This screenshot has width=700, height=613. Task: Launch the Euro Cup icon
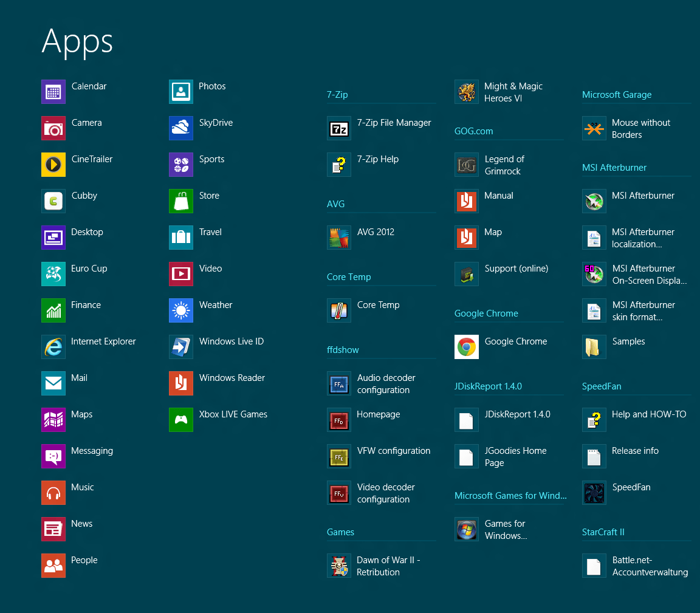point(53,274)
